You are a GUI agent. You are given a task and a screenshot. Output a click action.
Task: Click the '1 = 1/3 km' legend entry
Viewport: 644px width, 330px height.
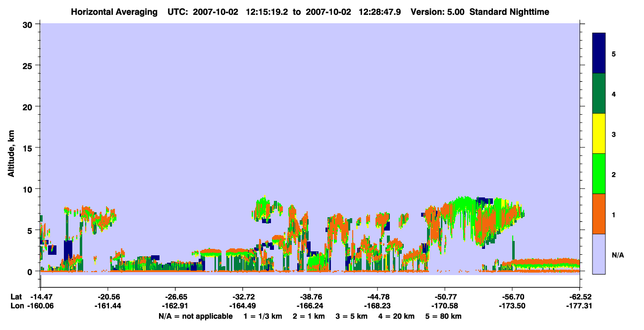click(x=263, y=316)
